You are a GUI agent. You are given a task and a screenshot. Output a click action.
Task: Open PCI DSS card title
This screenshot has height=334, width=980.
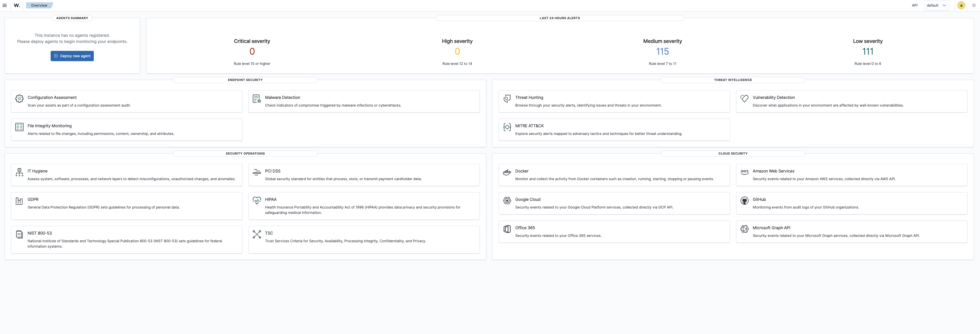point(273,171)
